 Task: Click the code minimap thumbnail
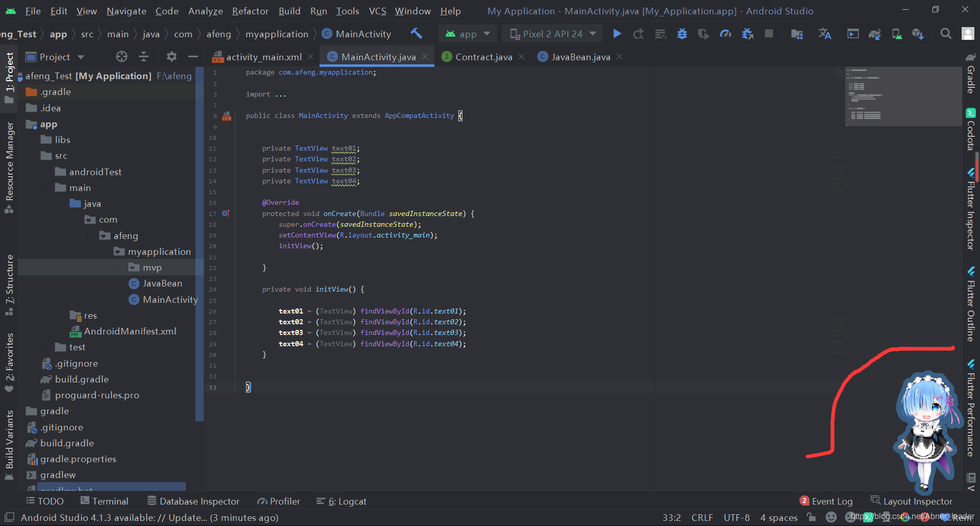click(903, 97)
